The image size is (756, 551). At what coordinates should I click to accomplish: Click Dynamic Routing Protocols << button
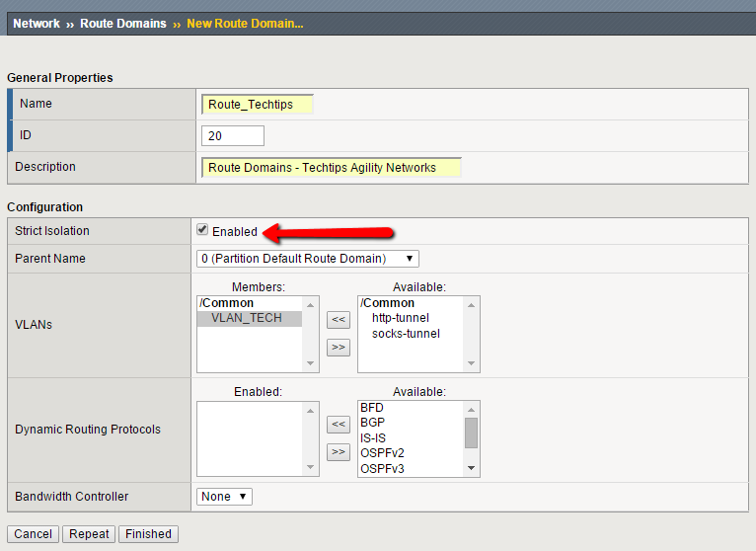point(339,425)
